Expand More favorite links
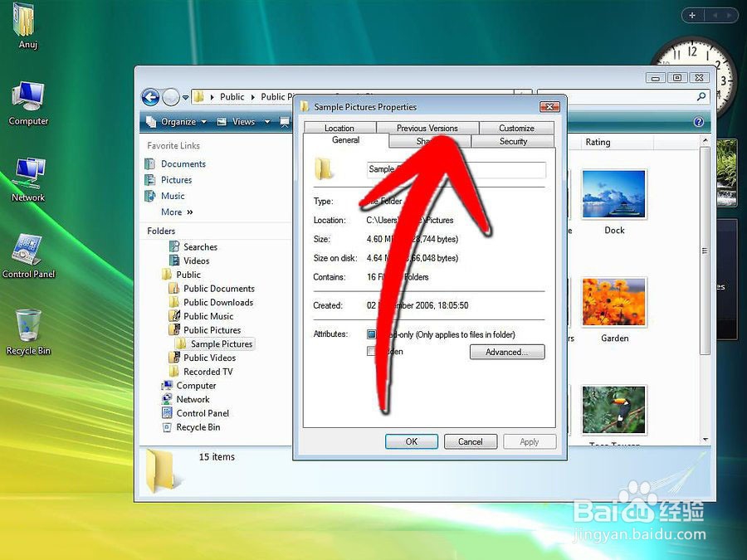This screenshot has width=747, height=560. [177, 212]
